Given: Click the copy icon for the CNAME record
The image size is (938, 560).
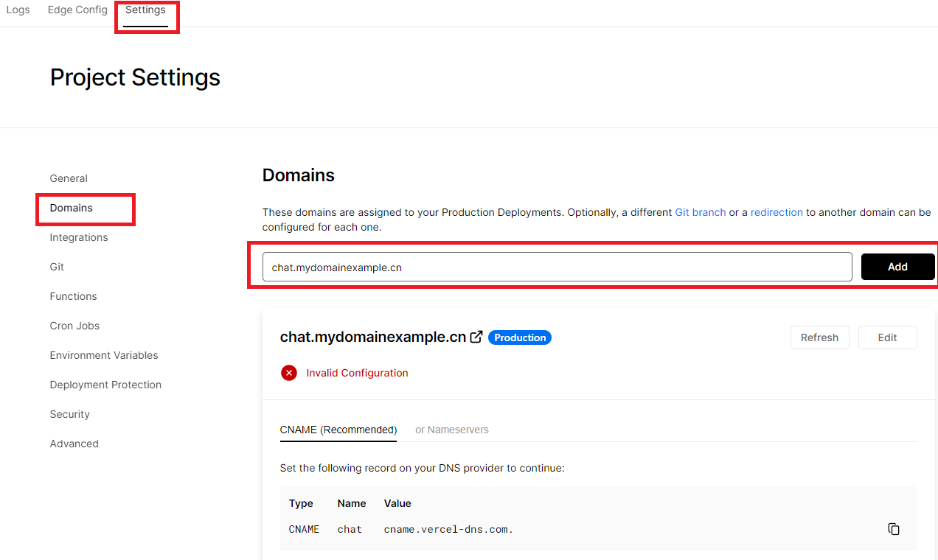Looking at the screenshot, I should point(894,529).
